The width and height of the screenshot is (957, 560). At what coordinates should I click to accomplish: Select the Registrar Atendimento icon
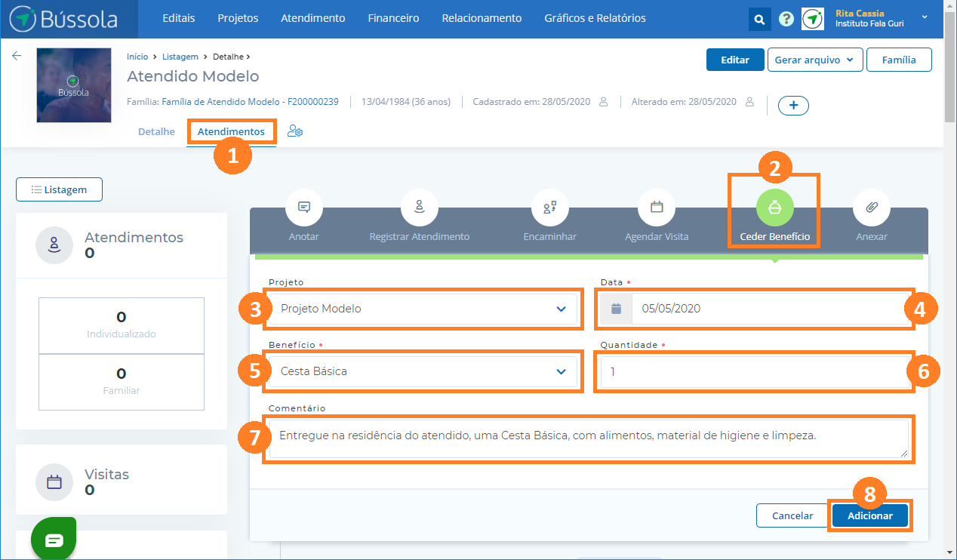(420, 208)
